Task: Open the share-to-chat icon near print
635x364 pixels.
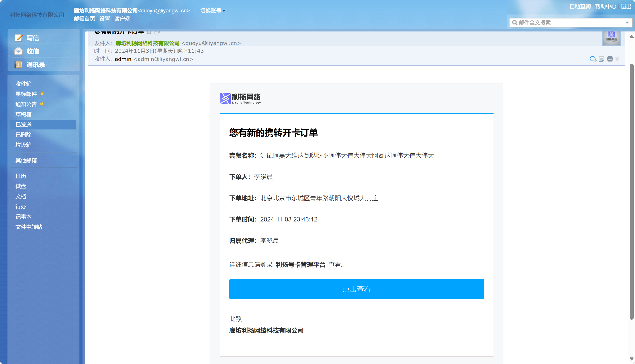Action: point(593,59)
